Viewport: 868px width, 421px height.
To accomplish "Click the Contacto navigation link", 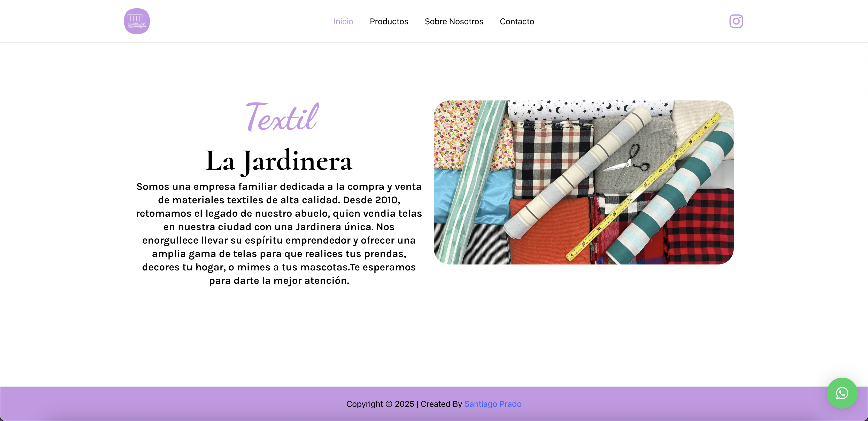I will (517, 21).
